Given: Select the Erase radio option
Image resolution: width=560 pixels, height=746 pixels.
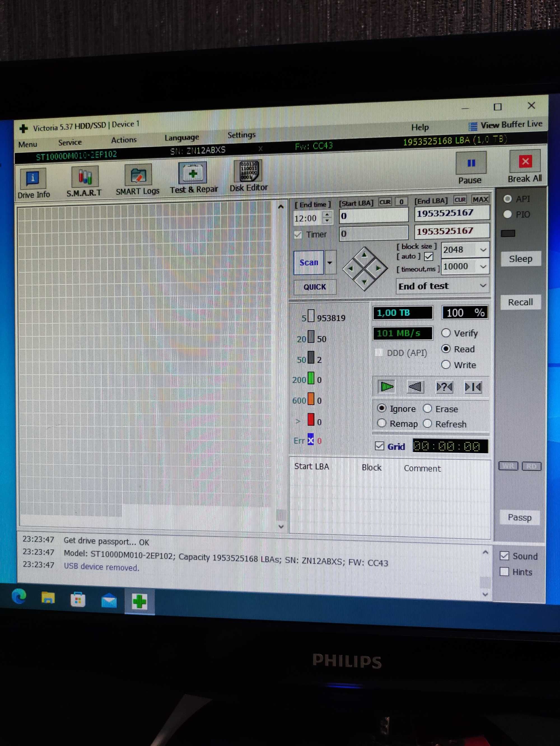Looking at the screenshot, I should pyautogui.click(x=427, y=408).
